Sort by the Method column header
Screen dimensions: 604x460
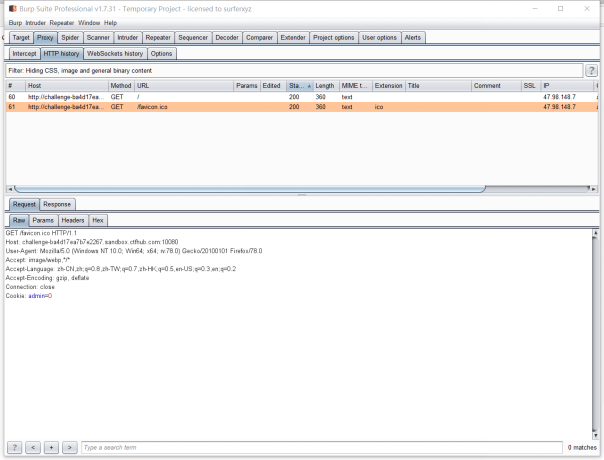point(121,86)
